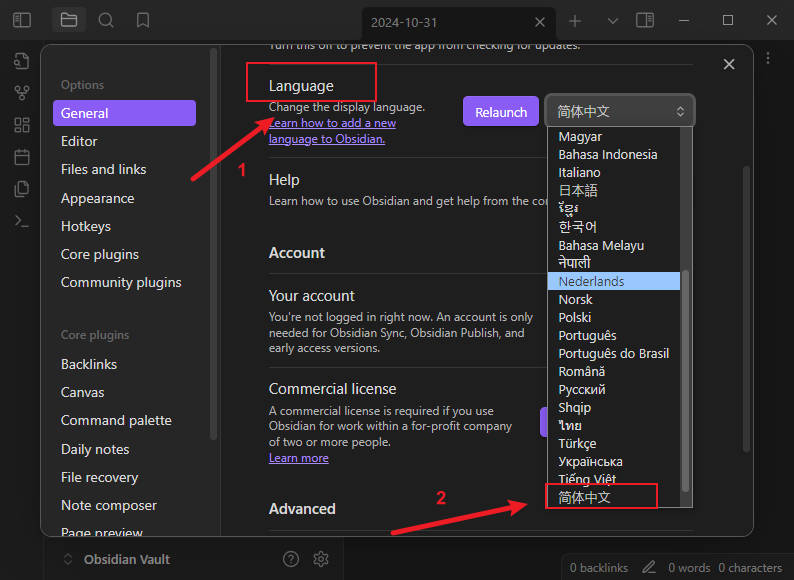Select Português do Brasil option
Image resolution: width=794 pixels, height=580 pixels.
tap(613, 354)
